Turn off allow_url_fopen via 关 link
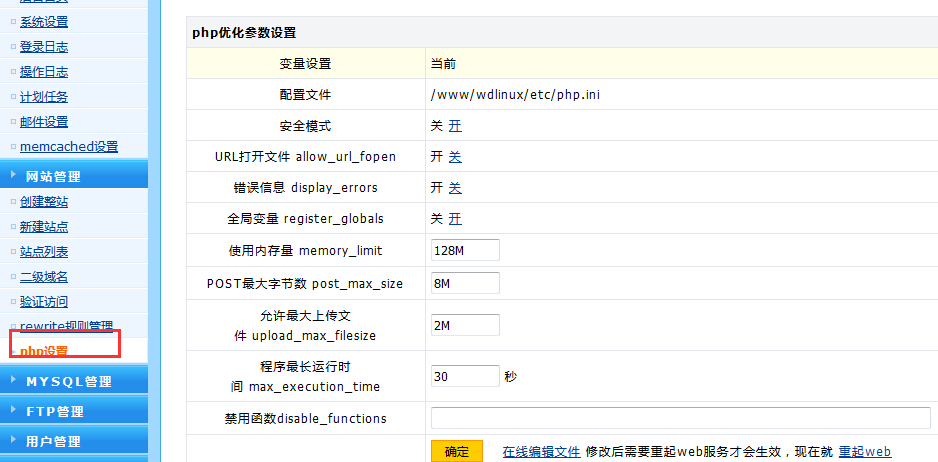 tap(455, 157)
